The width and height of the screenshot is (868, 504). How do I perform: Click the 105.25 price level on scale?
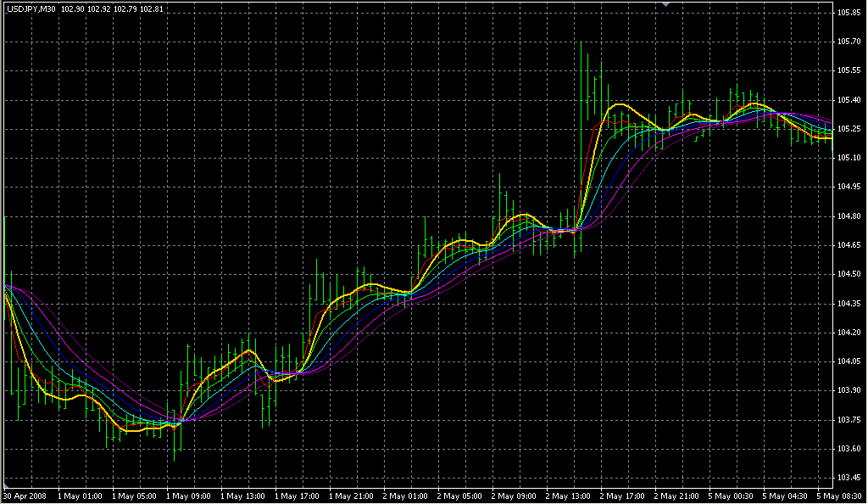click(x=849, y=129)
